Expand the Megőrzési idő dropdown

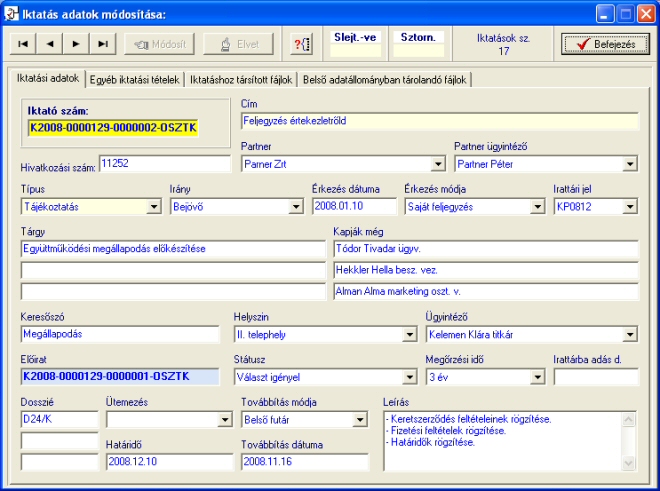coord(538,377)
